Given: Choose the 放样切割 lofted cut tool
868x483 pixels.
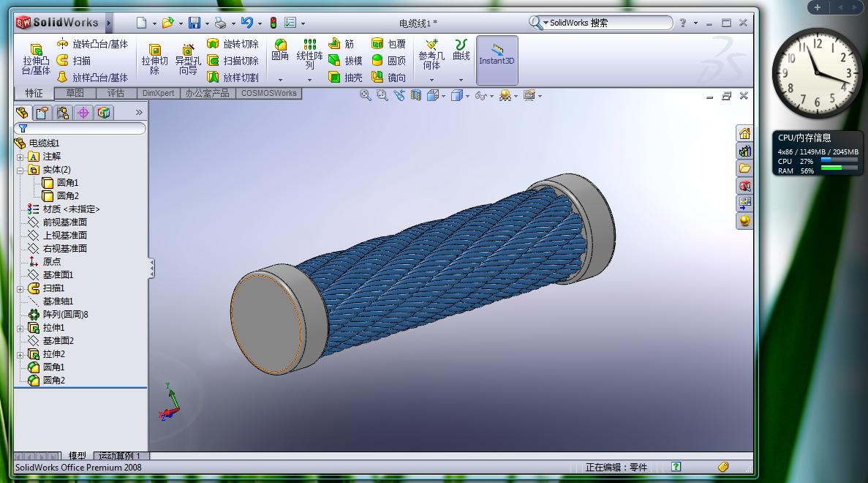Looking at the screenshot, I should coord(233,78).
